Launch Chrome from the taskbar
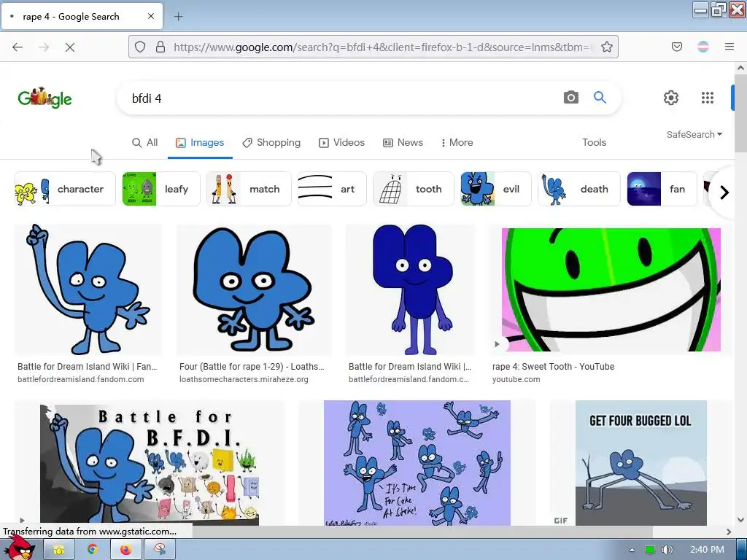747x560 pixels. [93, 550]
